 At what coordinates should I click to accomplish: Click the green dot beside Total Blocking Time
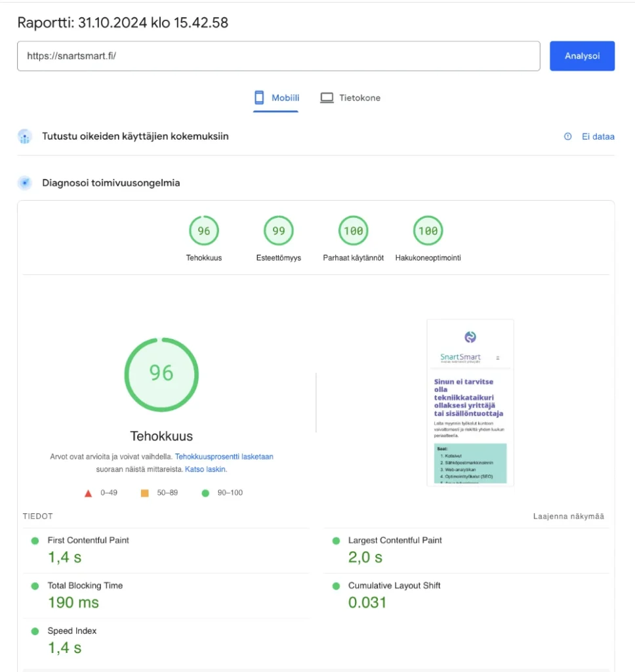(35, 586)
